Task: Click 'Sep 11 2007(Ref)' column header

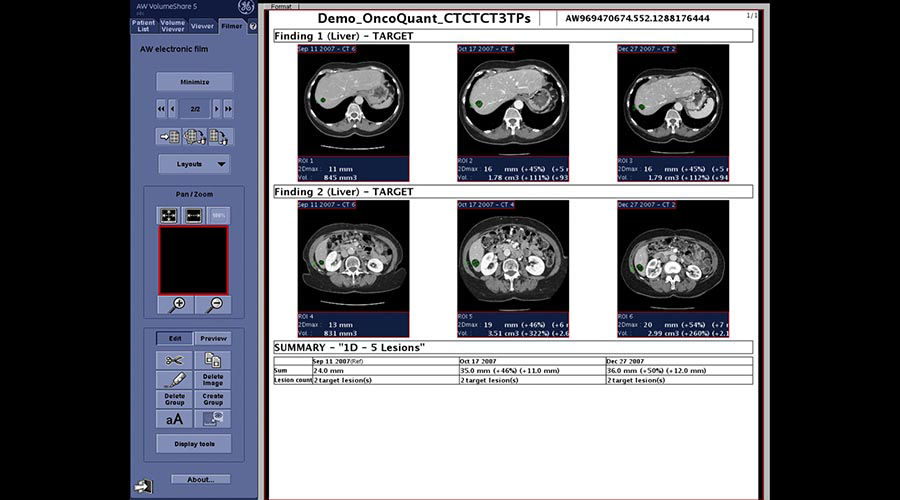Action: (x=385, y=361)
